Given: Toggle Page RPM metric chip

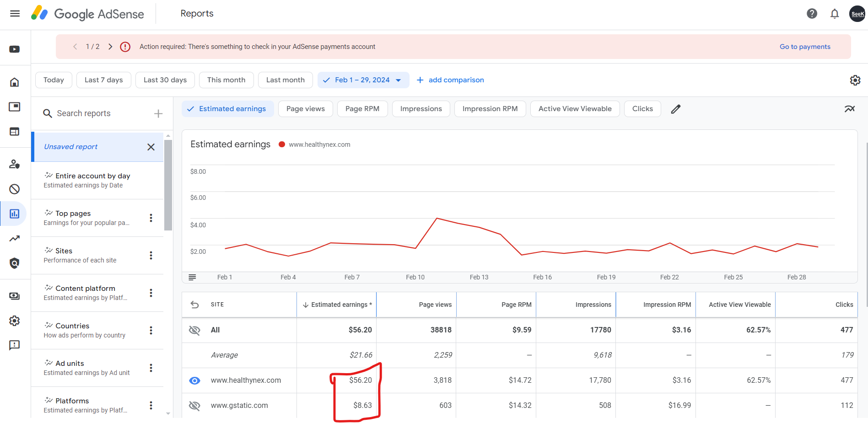Looking at the screenshot, I should tap(362, 109).
